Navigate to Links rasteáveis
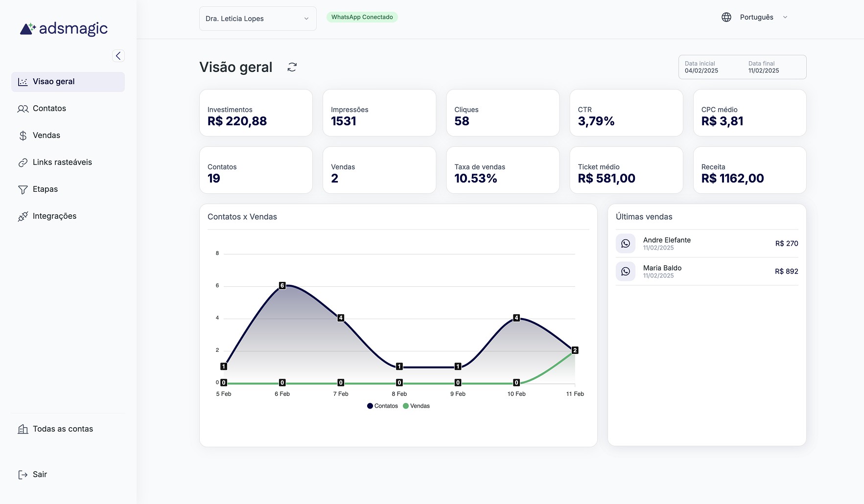This screenshot has height=504, width=864. [68, 162]
